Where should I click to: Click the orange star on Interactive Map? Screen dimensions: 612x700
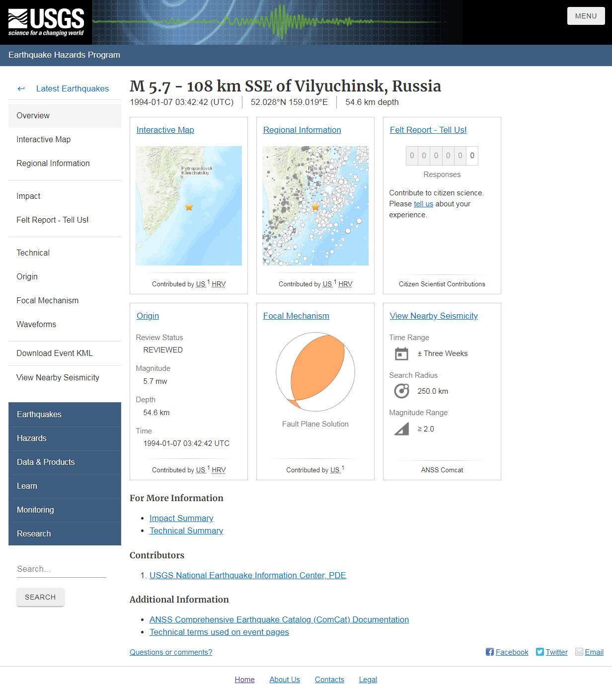[189, 207]
